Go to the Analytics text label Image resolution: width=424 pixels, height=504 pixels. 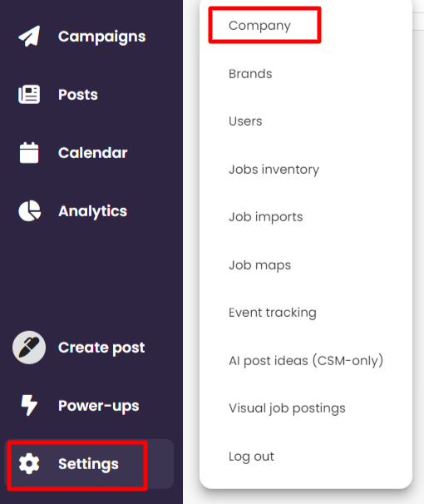[92, 211]
